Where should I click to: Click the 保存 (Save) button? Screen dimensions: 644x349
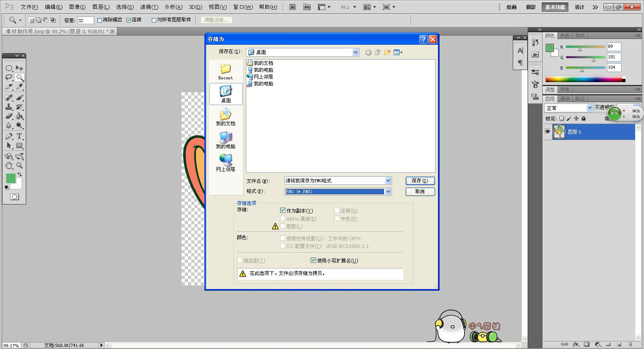(x=420, y=181)
